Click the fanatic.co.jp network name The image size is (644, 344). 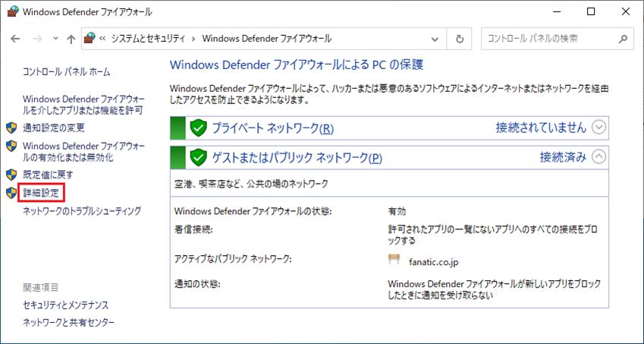click(x=434, y=262)
